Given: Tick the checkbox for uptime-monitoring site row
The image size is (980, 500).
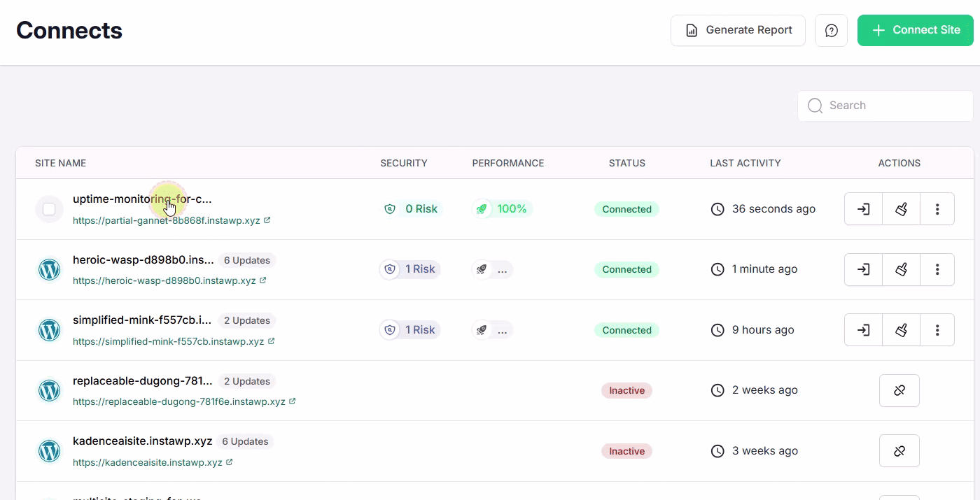Looking at the screenshot, I should [x=49, y=209].
